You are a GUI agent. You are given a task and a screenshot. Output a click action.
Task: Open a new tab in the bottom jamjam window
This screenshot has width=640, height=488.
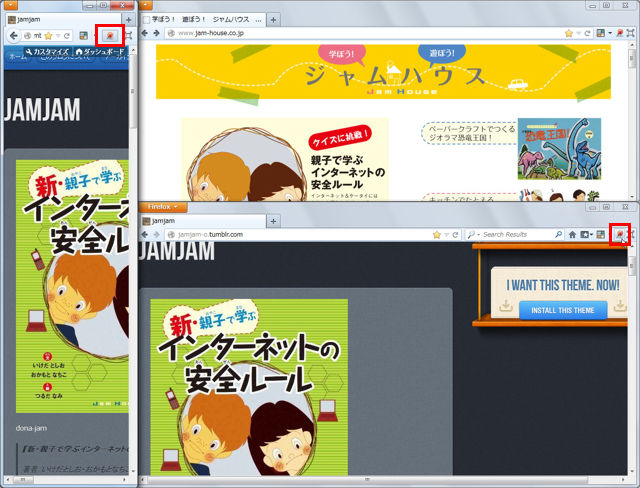[273, 221]
